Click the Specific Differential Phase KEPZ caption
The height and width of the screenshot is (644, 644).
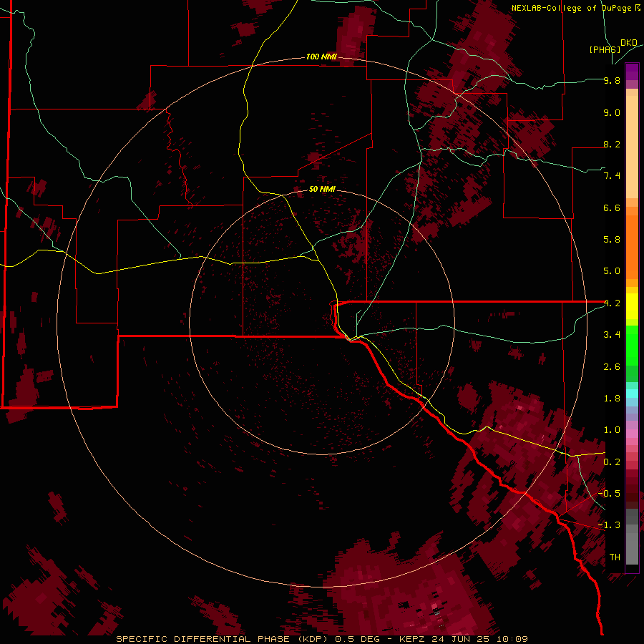coord(321,639)
